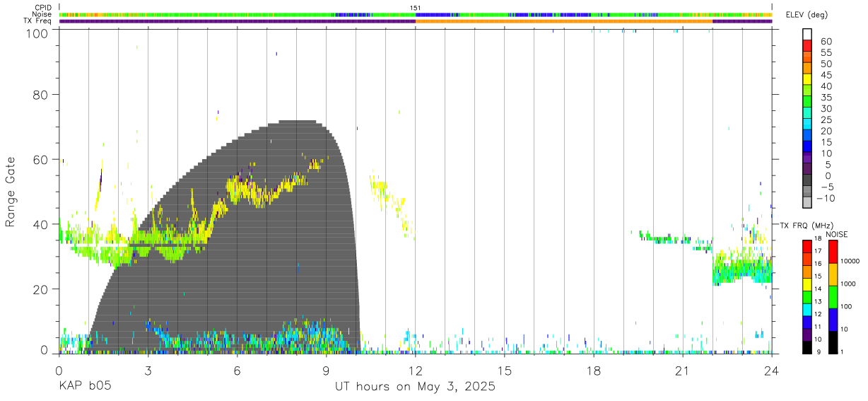Click the x-axis hour tick label 3

(148, 371)
